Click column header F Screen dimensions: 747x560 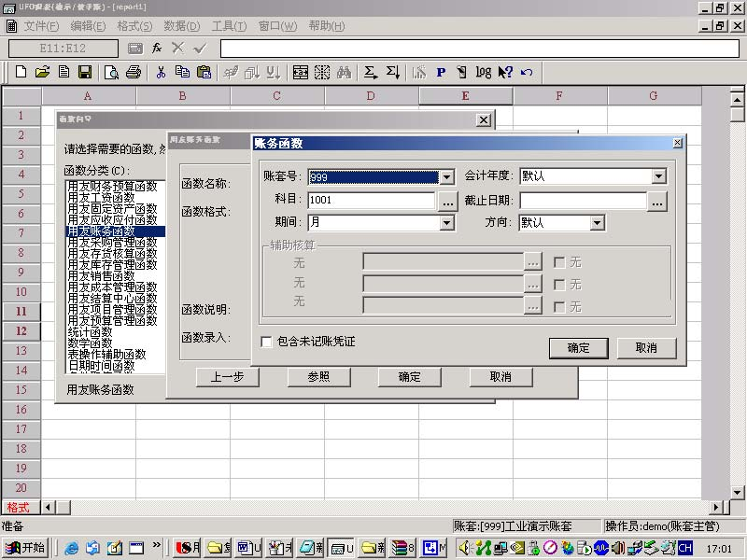[x=559, y=96]
